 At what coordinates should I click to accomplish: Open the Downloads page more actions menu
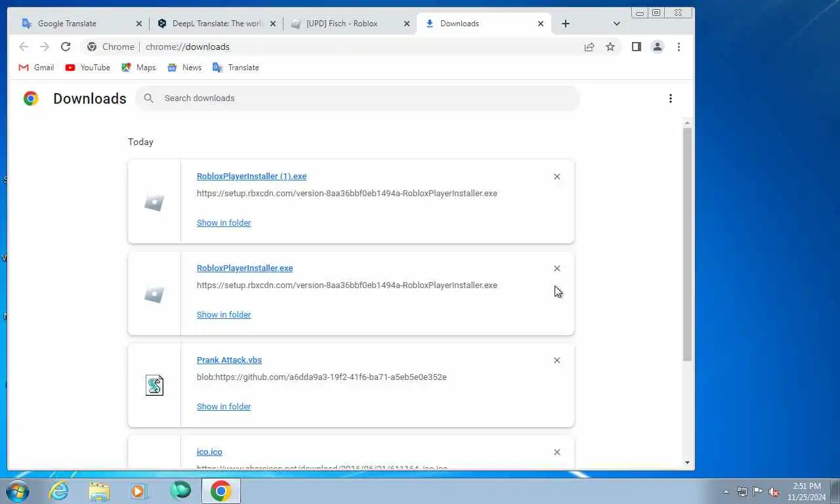[x=670, y=98]
